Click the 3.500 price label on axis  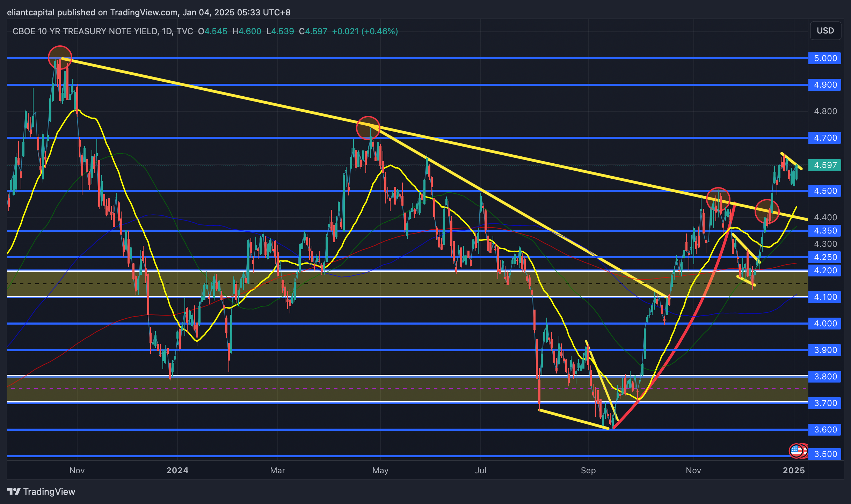(x=825, y=454)
